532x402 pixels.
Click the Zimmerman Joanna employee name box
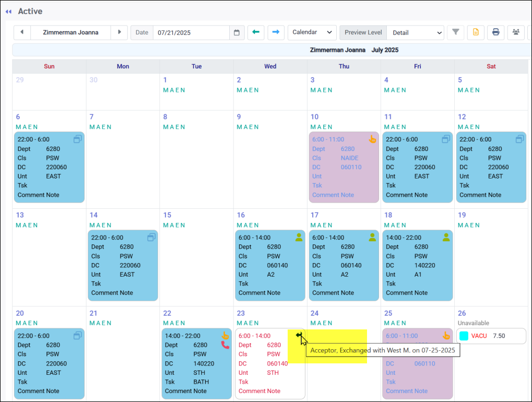pyautogui.click(x=70, y=32)
